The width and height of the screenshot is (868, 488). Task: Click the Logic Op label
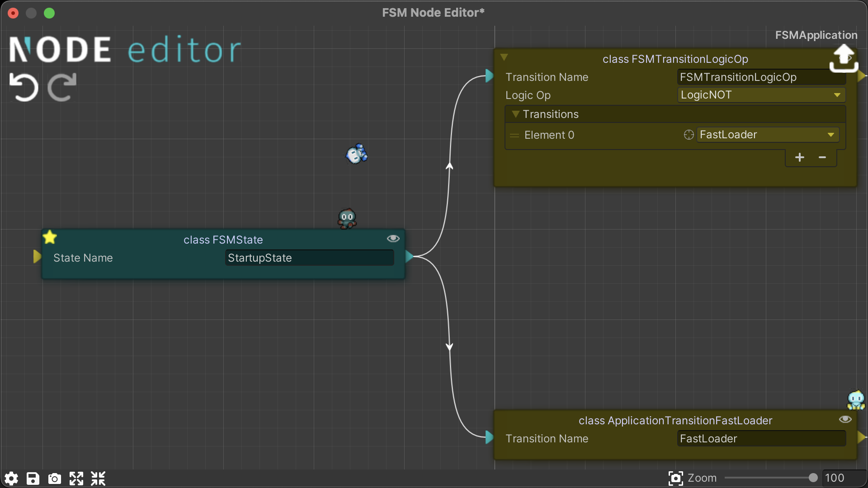pyautogui.click(x=528, y=95)
